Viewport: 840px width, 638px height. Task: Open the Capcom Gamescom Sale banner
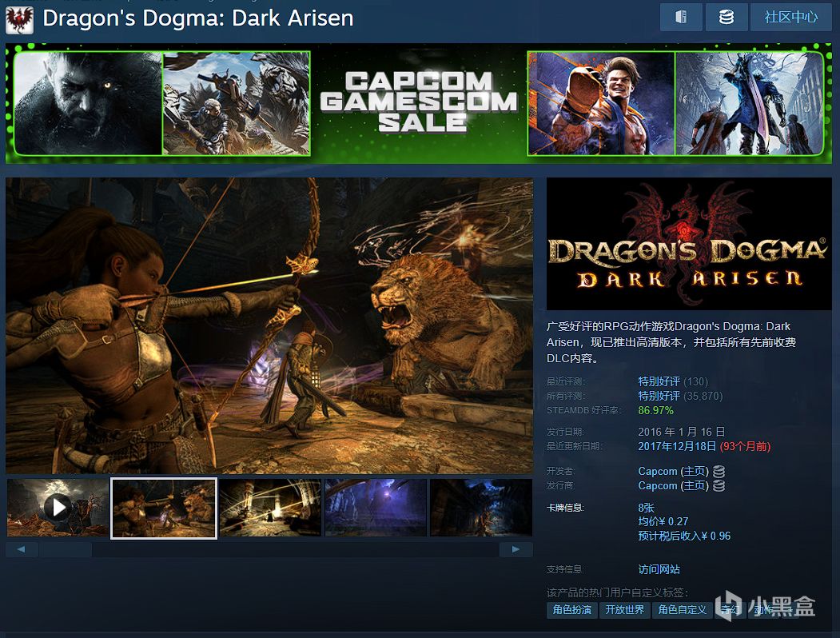(418, 103)
